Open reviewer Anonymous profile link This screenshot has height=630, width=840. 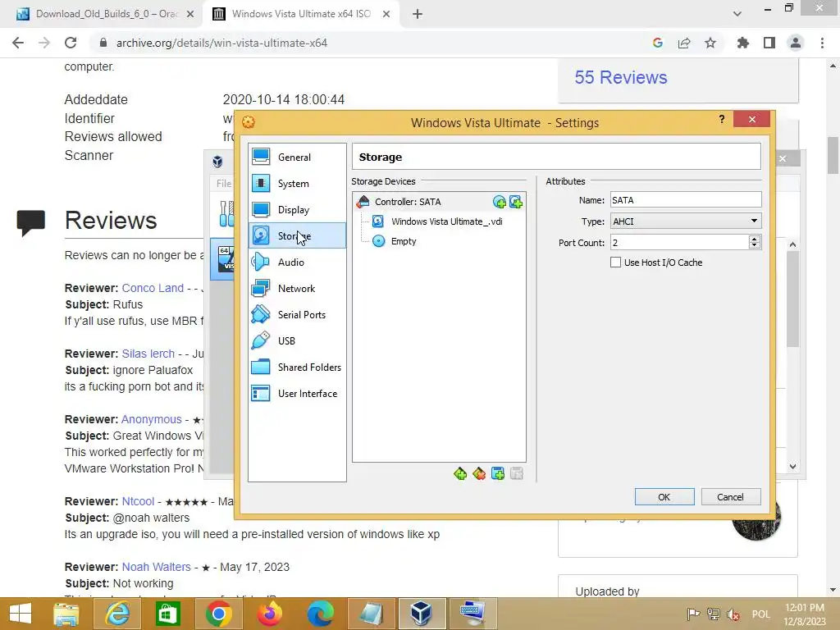pyautogui.click(x=152, y=419)
